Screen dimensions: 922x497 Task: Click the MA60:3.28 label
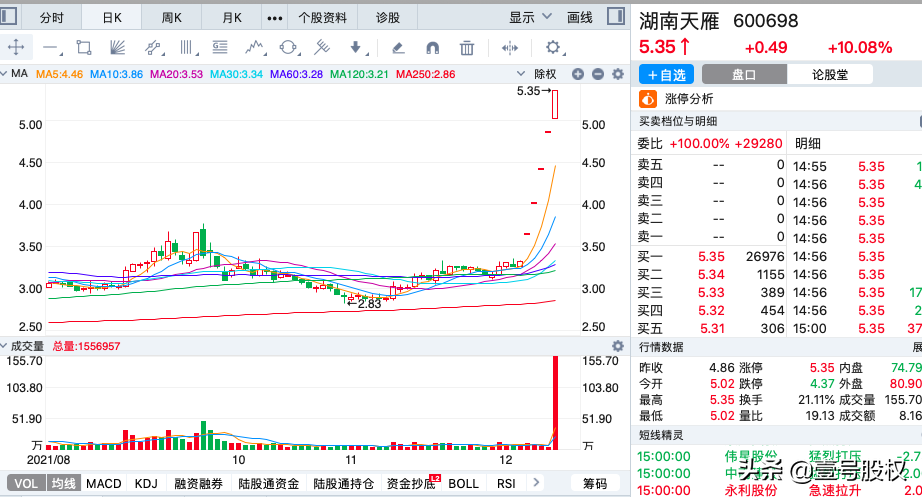point(296,75)
